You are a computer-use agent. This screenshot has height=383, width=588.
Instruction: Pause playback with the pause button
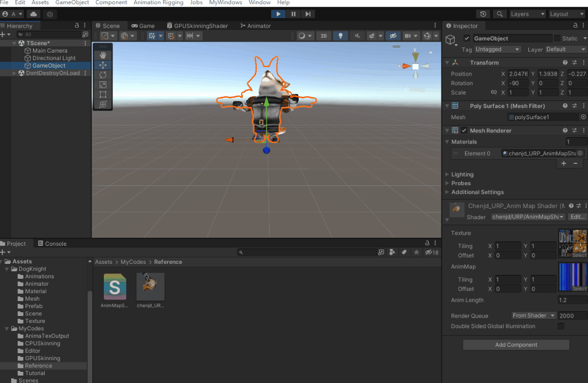(x=293, y=14)
